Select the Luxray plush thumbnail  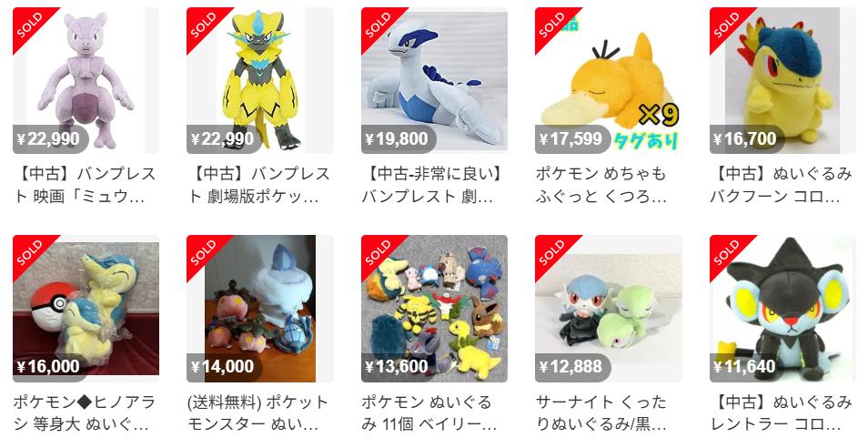point(782,309)
